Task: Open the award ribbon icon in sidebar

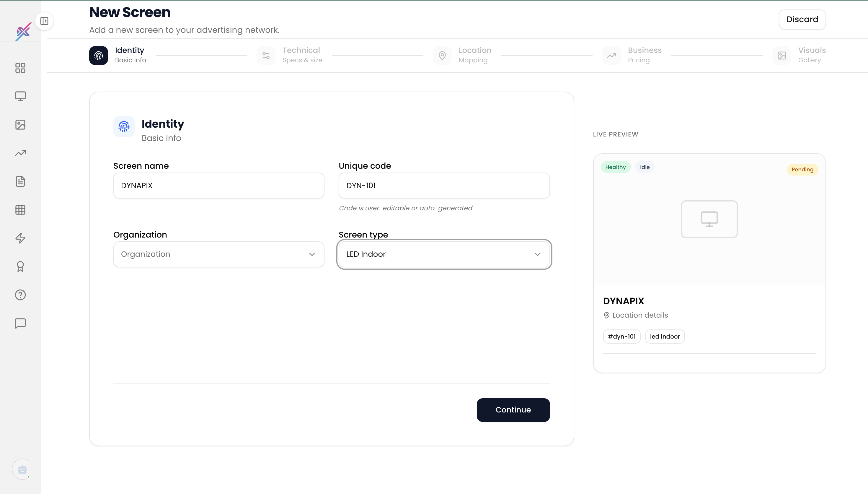Action: (x=20, y=267)
